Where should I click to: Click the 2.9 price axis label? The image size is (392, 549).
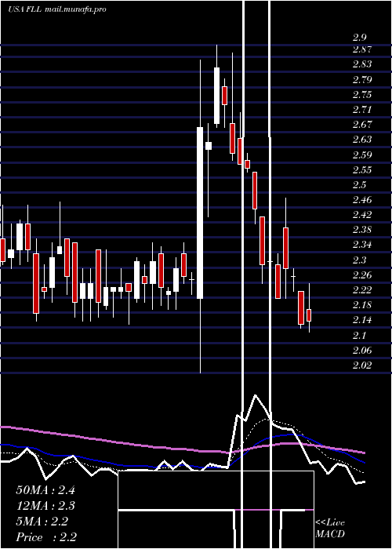click(359, 38)
